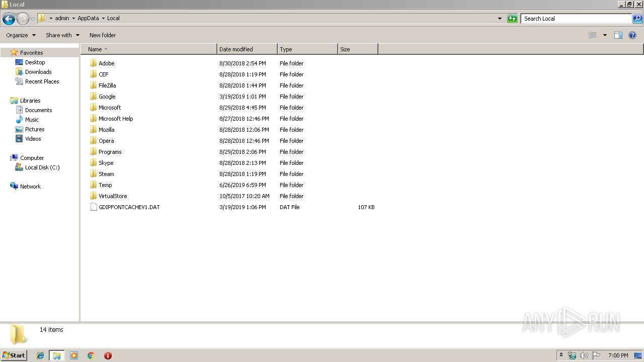Open Desktop in the navigation pane
This screenshot has height=362, width=644.
click(35, 62)
